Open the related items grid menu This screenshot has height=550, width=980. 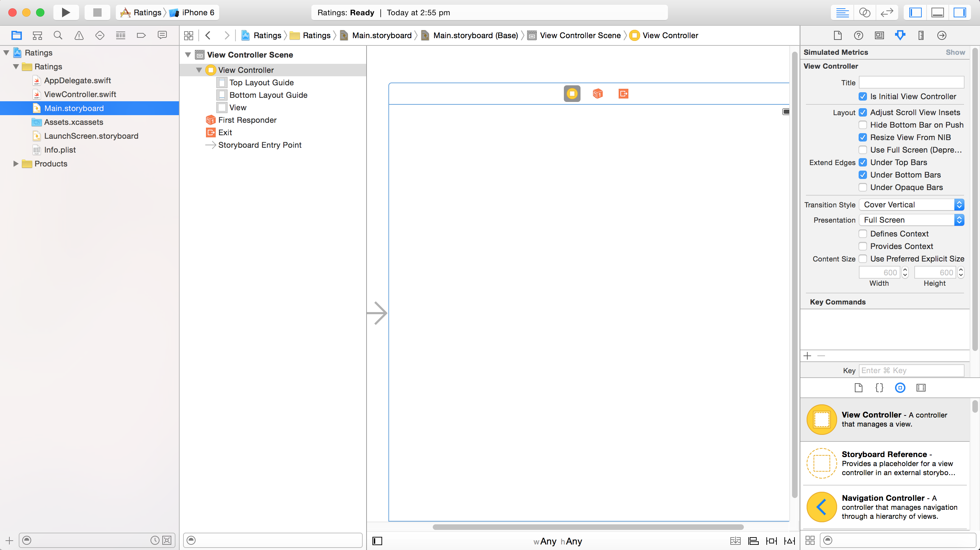(189, 35)
